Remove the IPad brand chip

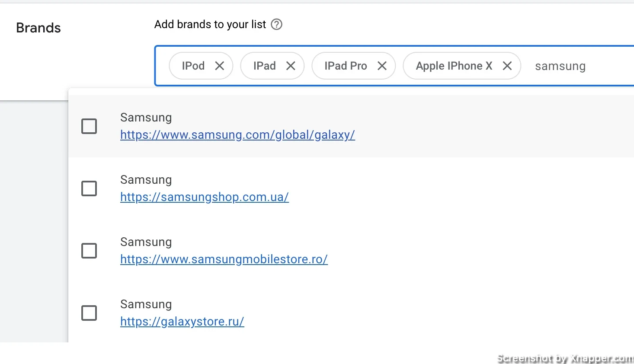(291, 66)
